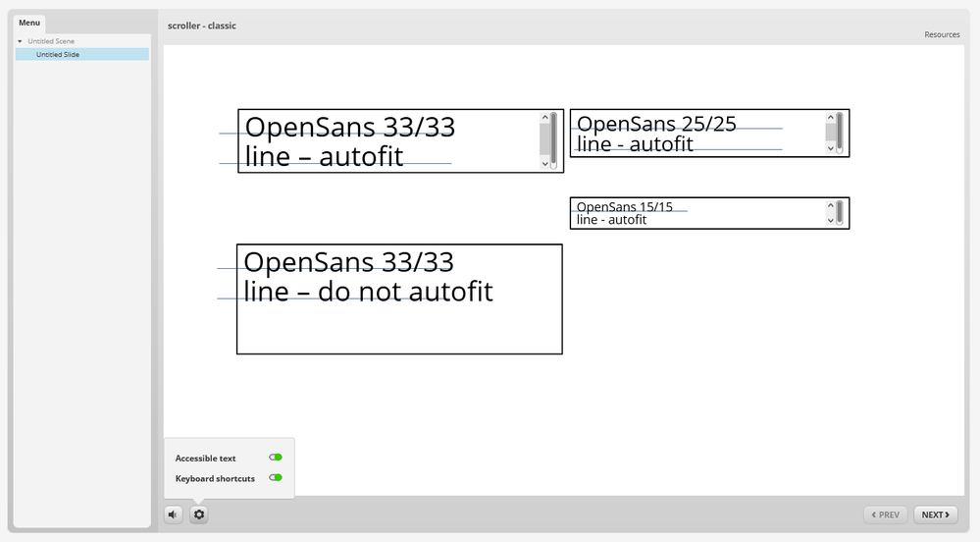Open the settings gear icon
Viewport: 980px width, 542px height.
(199, 515)
